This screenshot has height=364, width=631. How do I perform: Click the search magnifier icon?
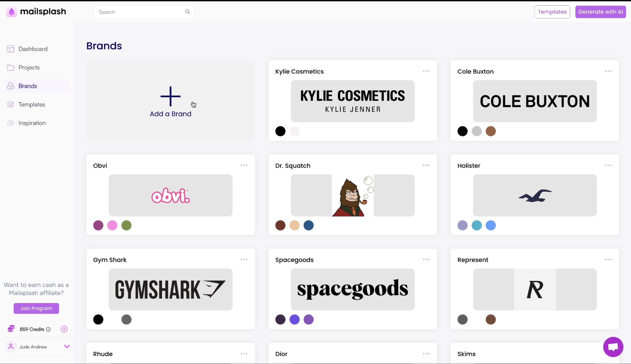coord(187,12)
